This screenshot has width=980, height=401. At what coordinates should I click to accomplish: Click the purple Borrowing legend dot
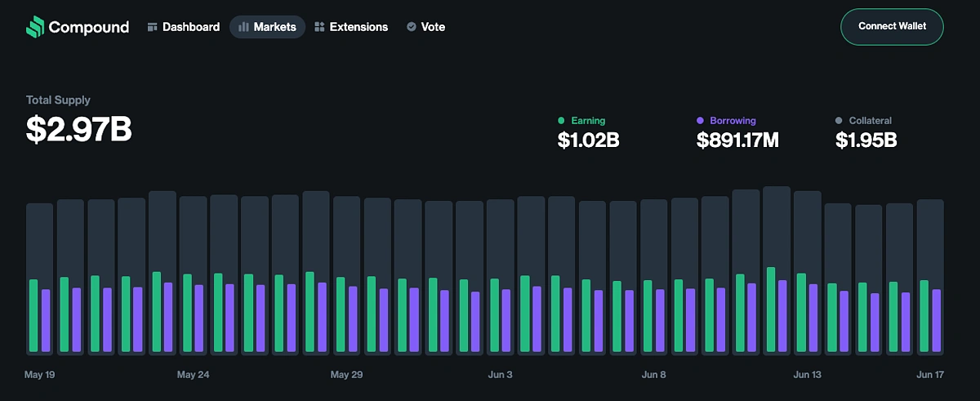tap(700, 121)
